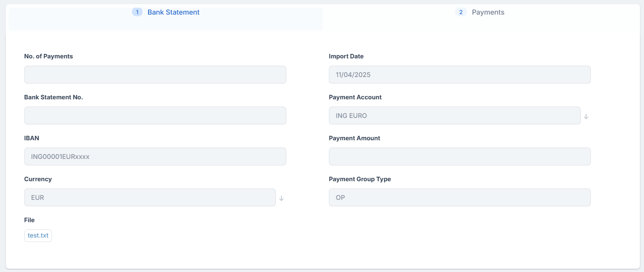Image resolution: width=644 pixels, height=272 pixels.
Task: Expand the Payment Account ING EURO selector
Action: (x=454, y=116)
